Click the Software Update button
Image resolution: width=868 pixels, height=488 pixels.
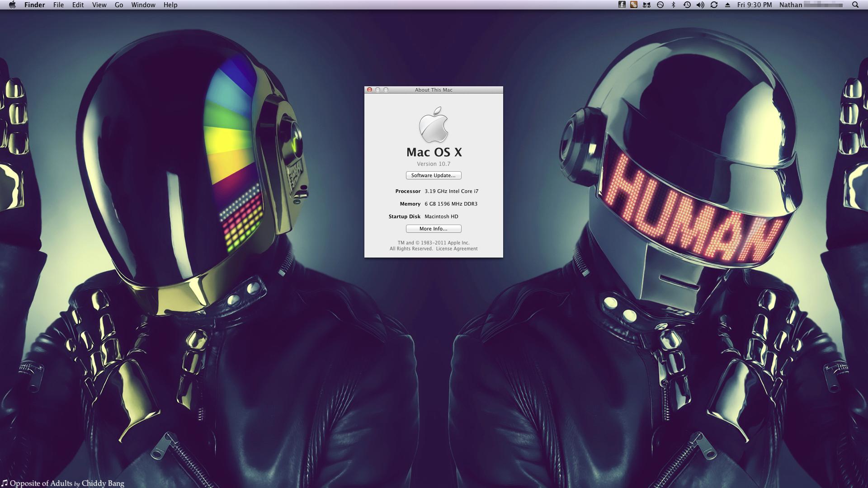pos(434,175)
